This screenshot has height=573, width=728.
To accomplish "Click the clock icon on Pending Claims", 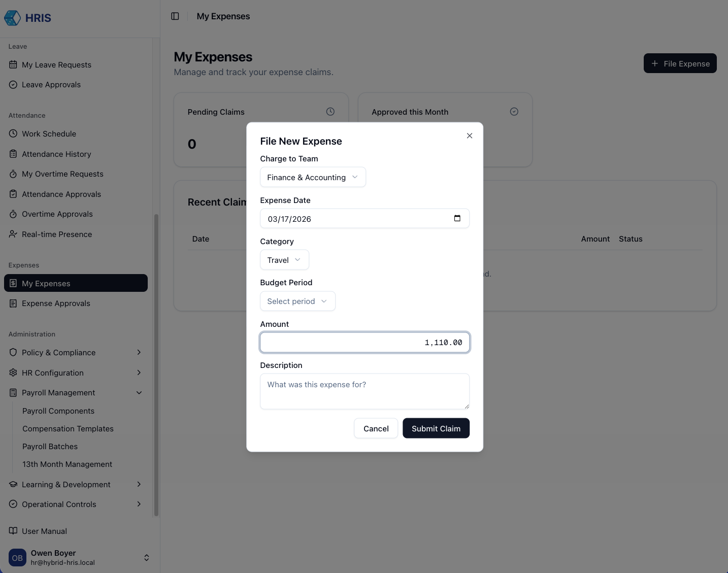I will (x=330, y=112).
